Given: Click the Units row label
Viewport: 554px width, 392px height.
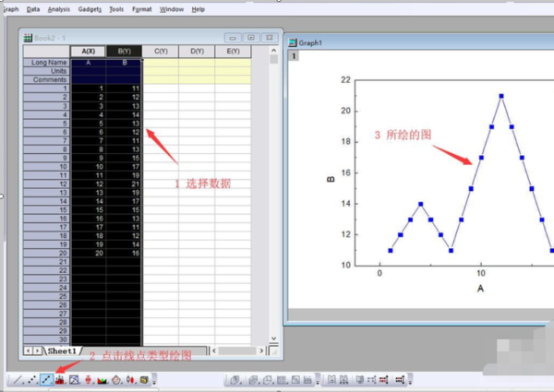Looking at the screenshot, I should coord(47,71).
